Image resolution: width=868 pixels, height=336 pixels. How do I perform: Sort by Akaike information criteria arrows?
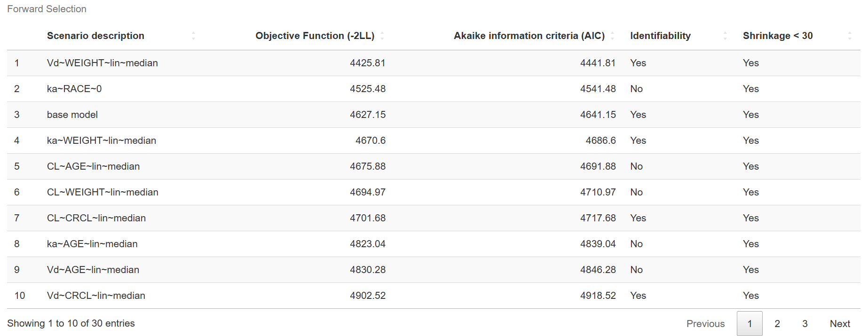[x=612, y=36]
